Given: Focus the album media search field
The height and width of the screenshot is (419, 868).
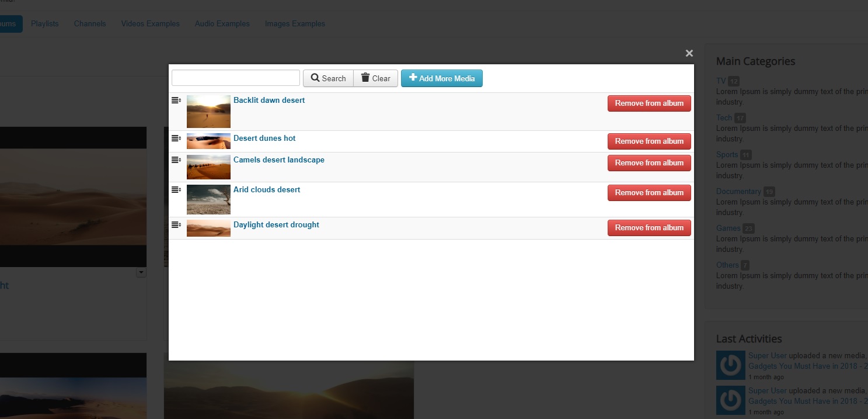Looking at the screenshot, I should coord(235,78).
